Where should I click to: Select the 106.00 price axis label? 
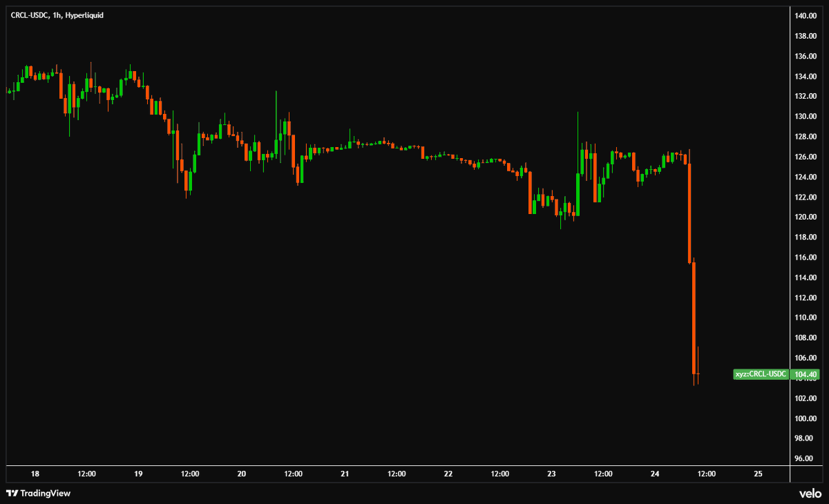806,358
